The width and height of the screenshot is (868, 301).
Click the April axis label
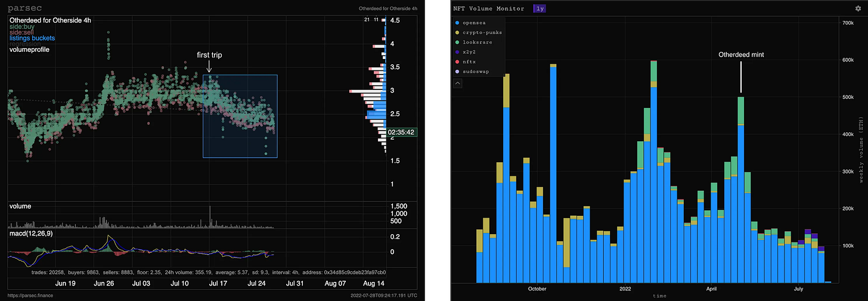pyautogui.click(x=713, y=288)
